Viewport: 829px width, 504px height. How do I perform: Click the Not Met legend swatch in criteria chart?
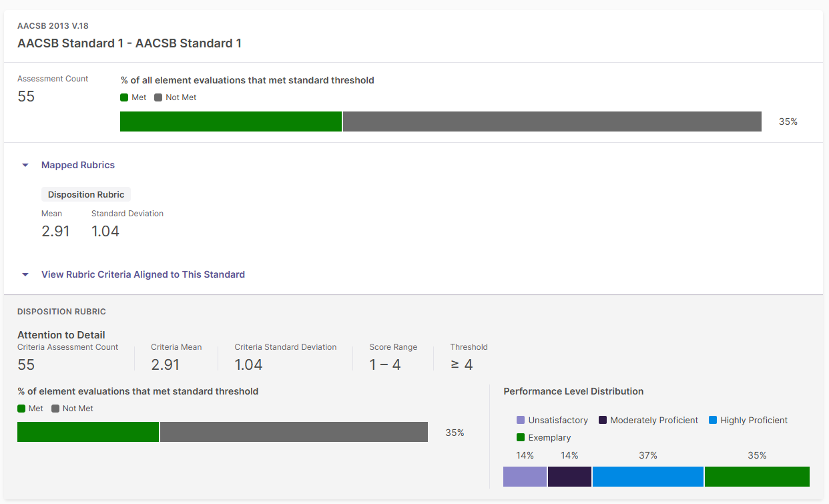[x=55, y=409]
